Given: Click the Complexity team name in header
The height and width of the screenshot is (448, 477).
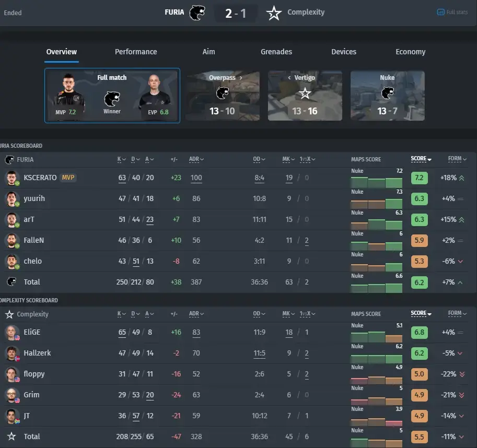Looking at the screenshot, I should point(306,13).
